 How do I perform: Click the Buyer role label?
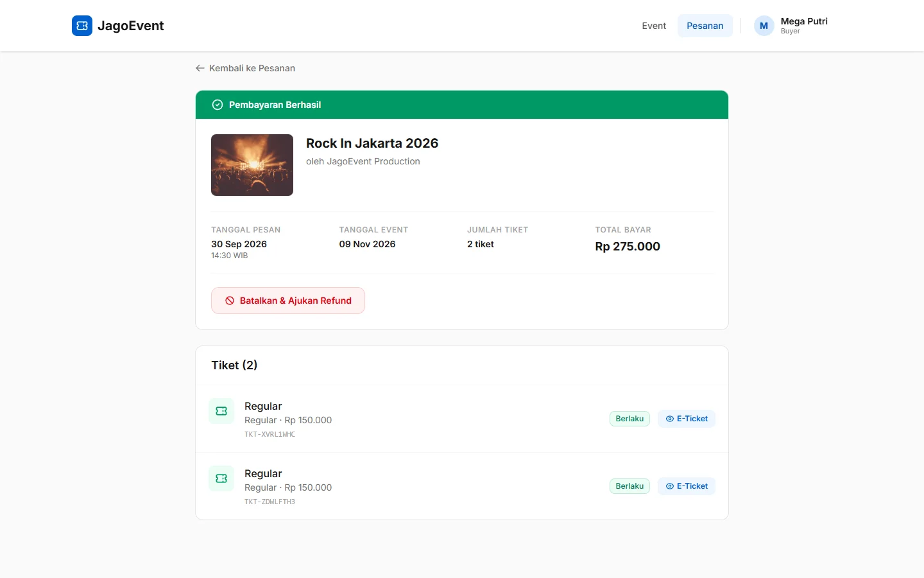[x=791, y=31]
